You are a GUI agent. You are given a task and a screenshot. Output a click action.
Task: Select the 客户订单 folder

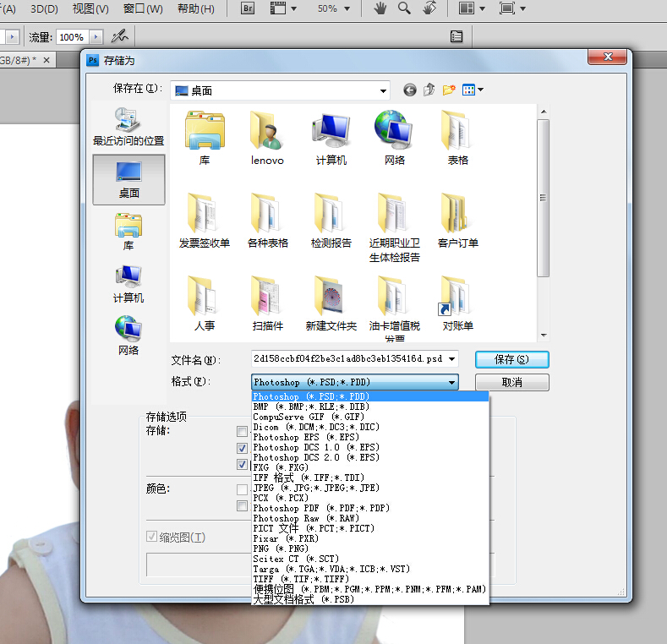point(457,221)
